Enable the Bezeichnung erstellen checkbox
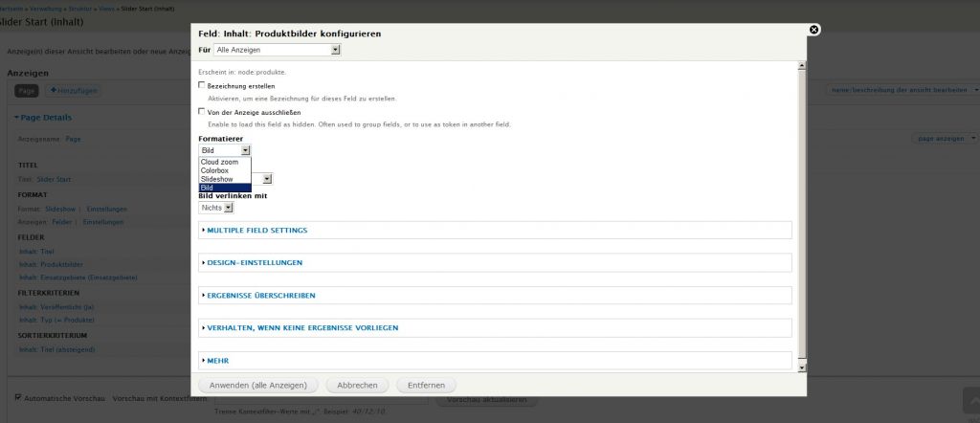Viewport: 980px width, 423px height. click(202, 85)
